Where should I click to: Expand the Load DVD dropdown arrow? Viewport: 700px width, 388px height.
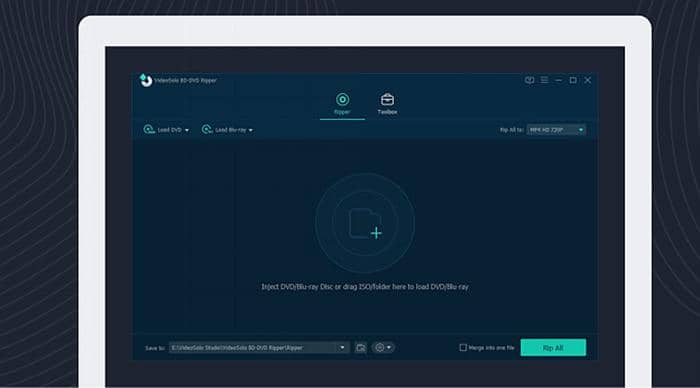(187, 130)
